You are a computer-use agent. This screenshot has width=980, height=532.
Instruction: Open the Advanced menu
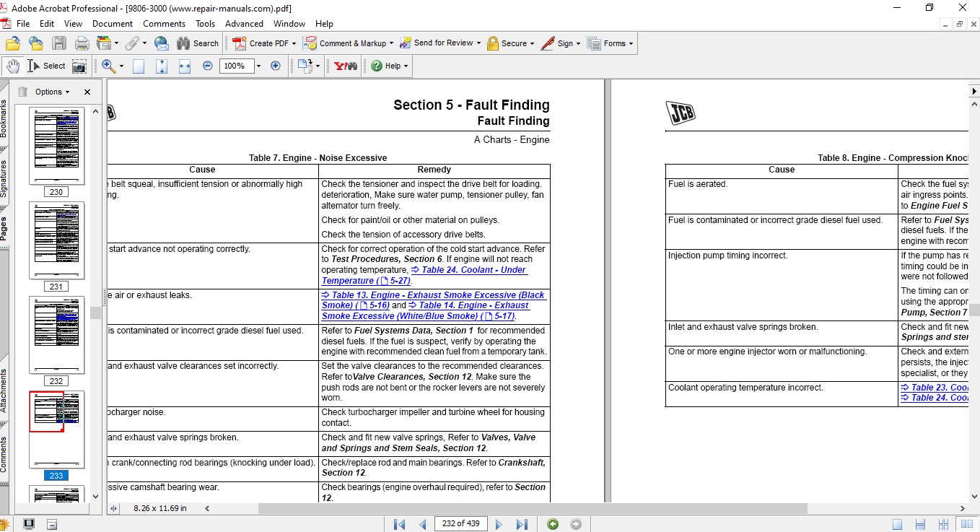244,24
